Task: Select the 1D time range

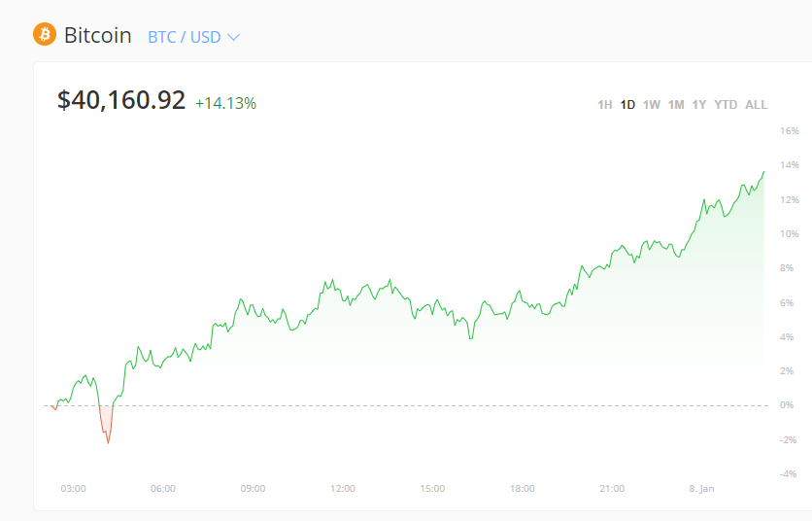Action: pyautogui.click(x=627, y=105)
